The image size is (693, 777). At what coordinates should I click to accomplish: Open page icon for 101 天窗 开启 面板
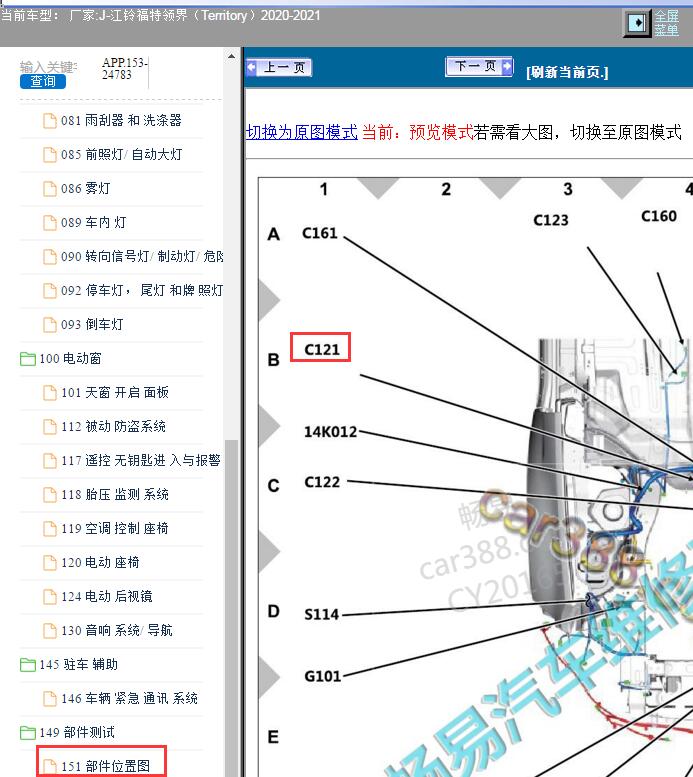[x=50, y=392]
